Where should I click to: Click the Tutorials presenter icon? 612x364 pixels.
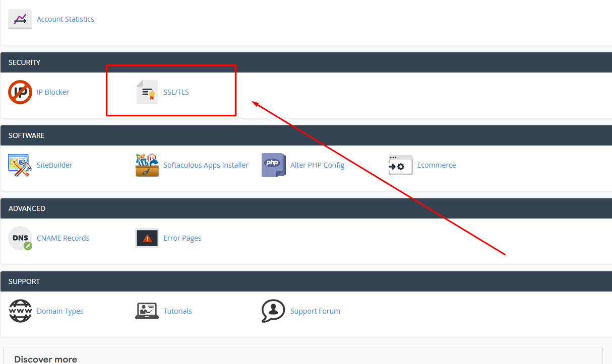click(147, 311)
